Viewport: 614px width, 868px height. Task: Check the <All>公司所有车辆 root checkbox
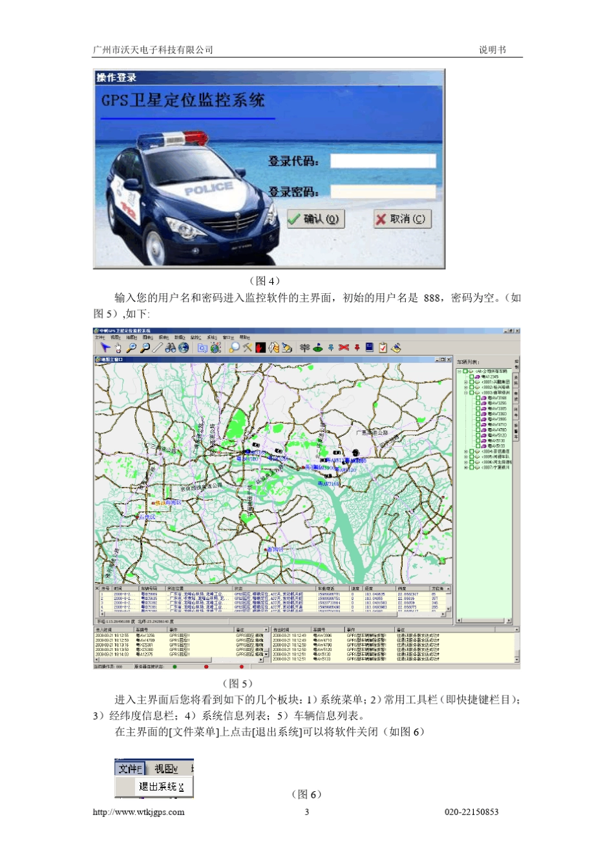tap(465, 371)
